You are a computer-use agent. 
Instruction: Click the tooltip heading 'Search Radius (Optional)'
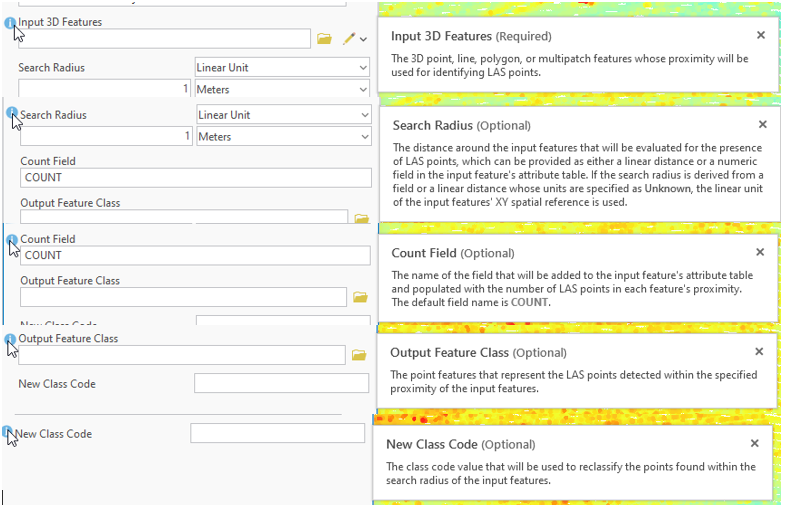462,125
